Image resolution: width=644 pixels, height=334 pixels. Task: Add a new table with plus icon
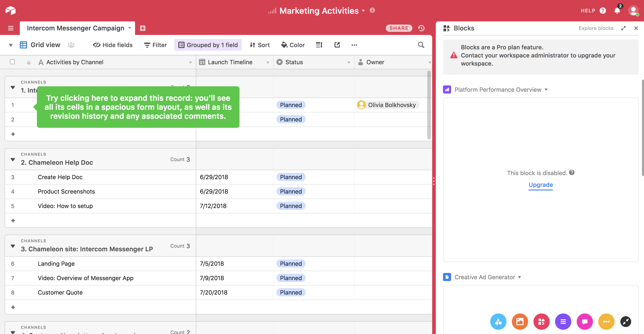pos(143,28)
